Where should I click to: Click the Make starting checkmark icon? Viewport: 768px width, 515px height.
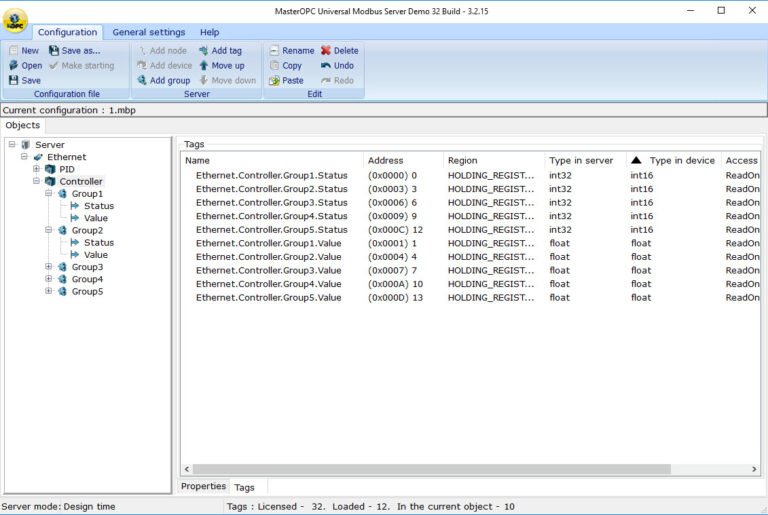54,65
